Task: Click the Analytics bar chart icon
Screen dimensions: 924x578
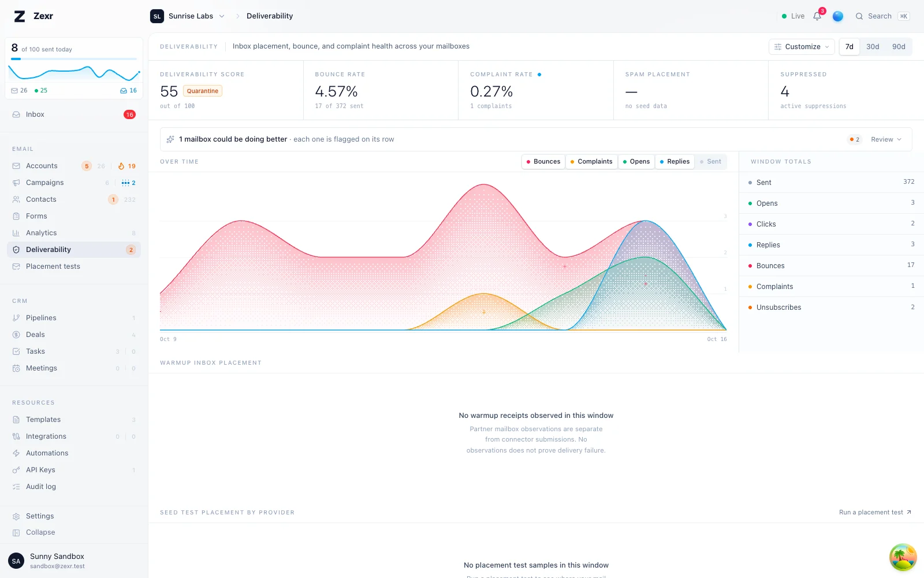Action: point(16,233)
